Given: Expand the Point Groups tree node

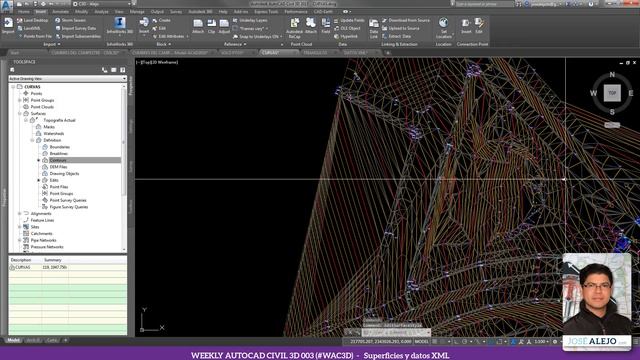Looking at the screenshot, I should click(x=20, y=100).
